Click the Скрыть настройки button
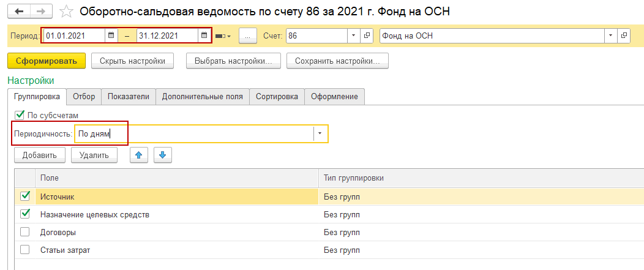This screenshot has height=270, width=644. pyautogui.click(x=132, y=61)
